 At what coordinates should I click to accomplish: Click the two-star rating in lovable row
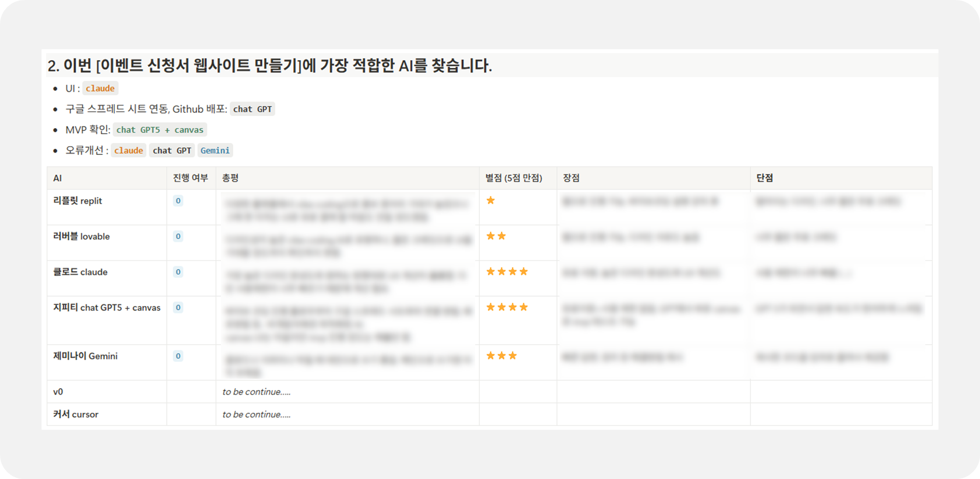[496, 236]
